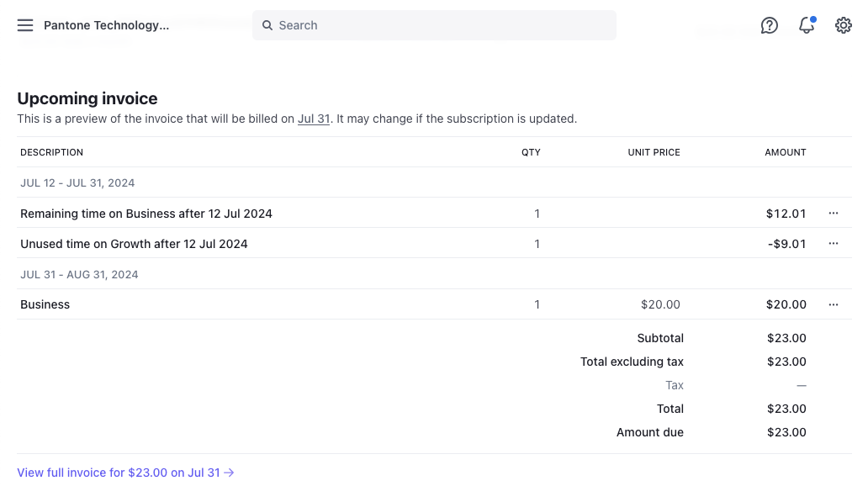
Task: Select the UNIT PRICE column header
Action: (654, 152)
